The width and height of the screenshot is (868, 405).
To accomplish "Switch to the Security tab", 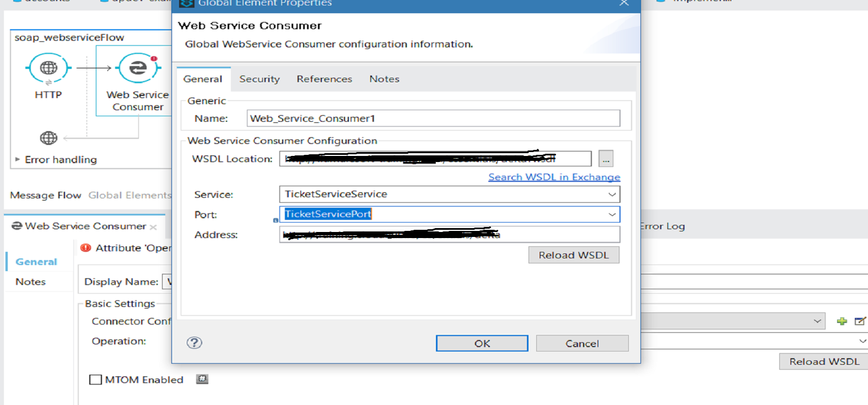I will pyautogui.click(x=260, y=79).
